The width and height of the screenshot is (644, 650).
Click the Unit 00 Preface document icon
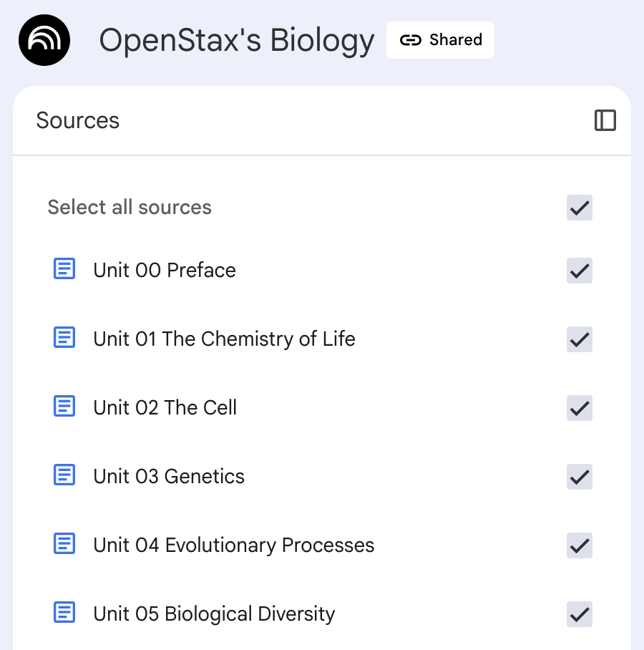pyautogui.click(x=64, y=269)
